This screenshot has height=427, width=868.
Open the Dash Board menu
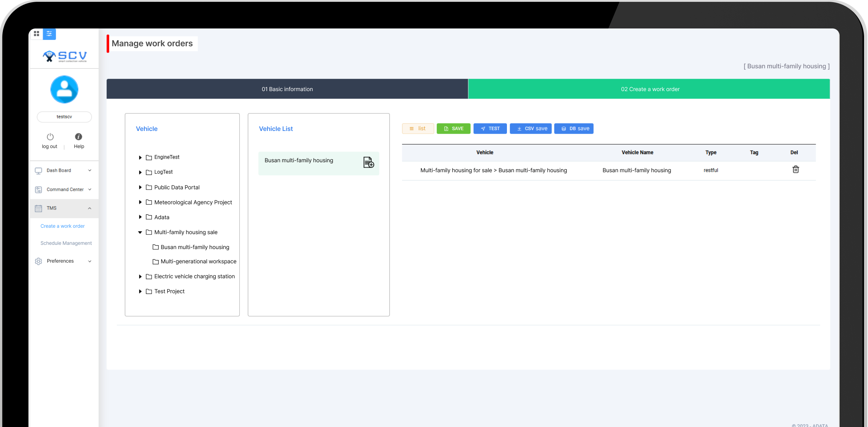(x=64, y=170)
